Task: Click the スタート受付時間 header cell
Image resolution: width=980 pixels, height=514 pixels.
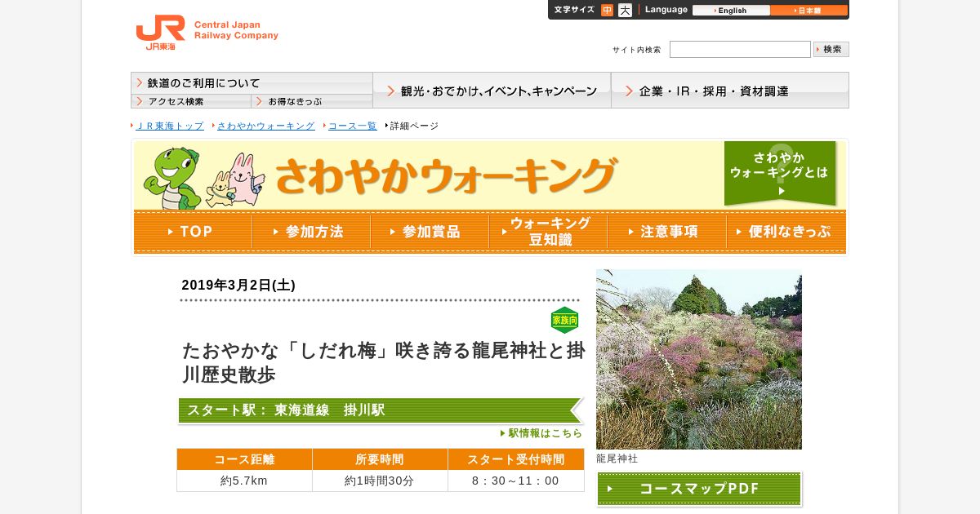Action: pos(516,459)
